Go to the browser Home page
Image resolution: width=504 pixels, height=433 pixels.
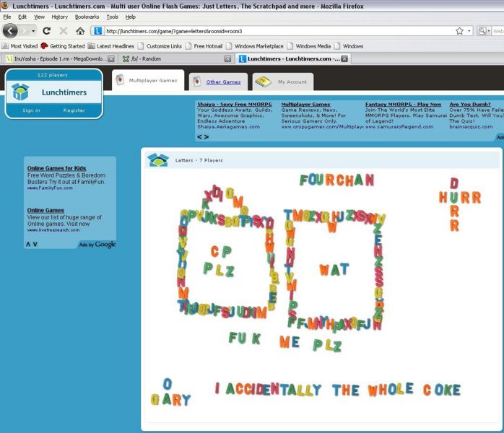click(80, 31)
